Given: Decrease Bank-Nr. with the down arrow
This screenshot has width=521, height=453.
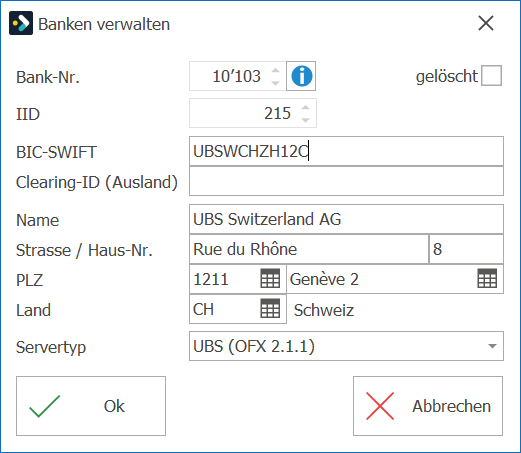Looking at the screenshot, I should point(275,82).
